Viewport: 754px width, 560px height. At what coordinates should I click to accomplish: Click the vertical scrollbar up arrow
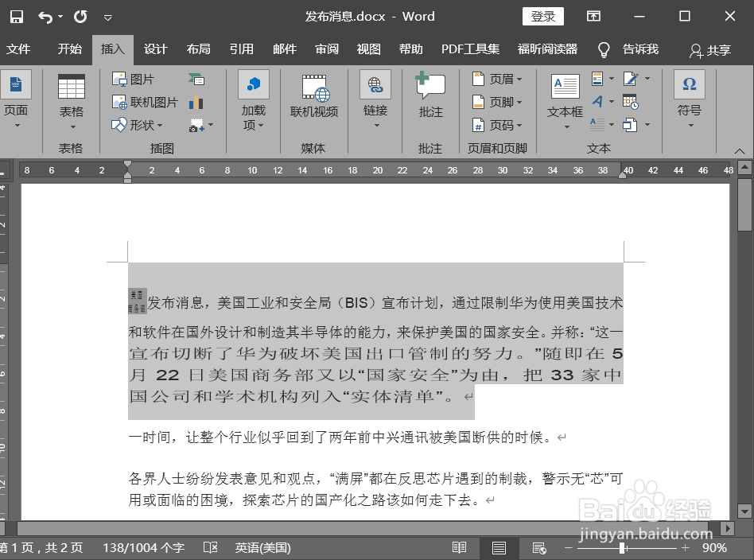point(745,167)
